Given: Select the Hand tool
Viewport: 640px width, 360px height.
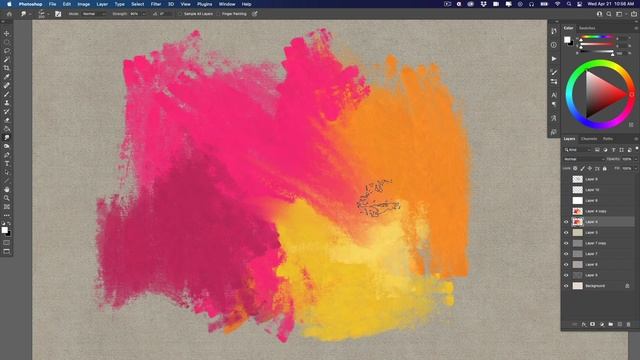Looking at the screenshot, I should [x=7, y=189].
